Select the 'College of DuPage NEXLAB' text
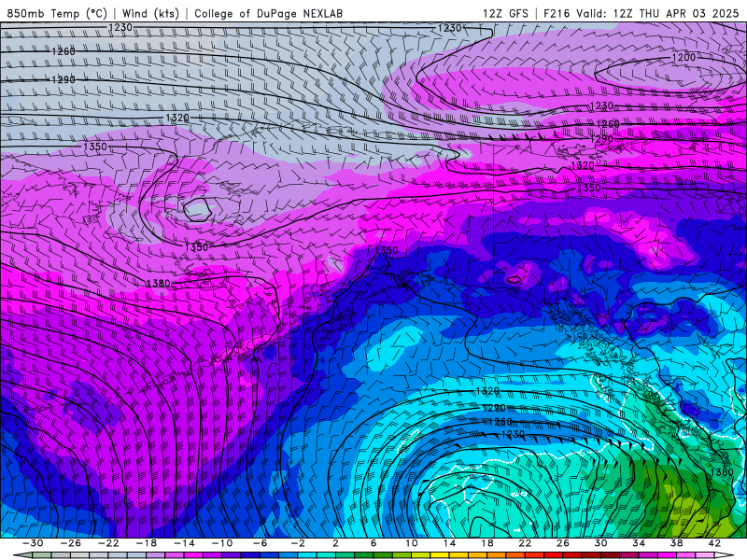The image size is (747, 560). pos(268,13)
